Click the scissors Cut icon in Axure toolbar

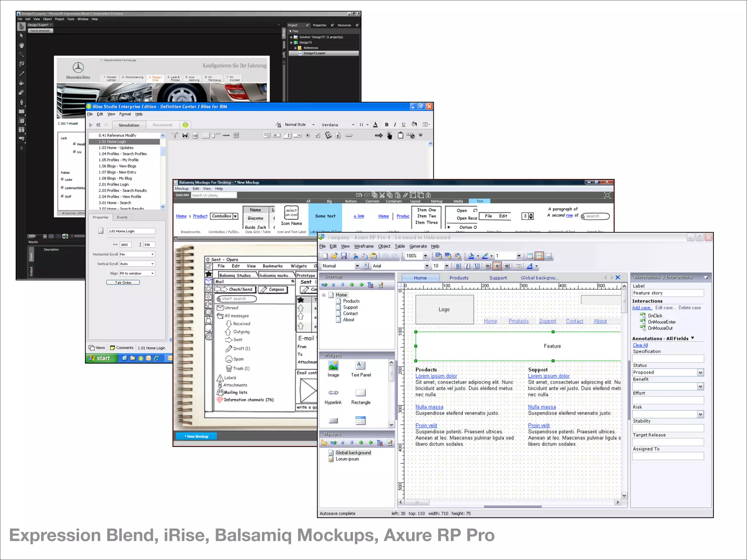(x=355, y=256)
